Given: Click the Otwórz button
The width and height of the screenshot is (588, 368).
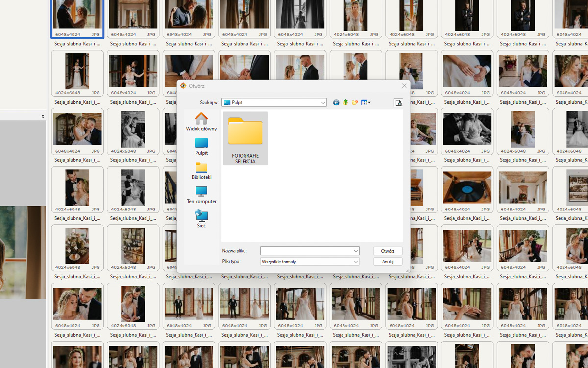Looking at the screenshot, I should [x=388, y=251].
